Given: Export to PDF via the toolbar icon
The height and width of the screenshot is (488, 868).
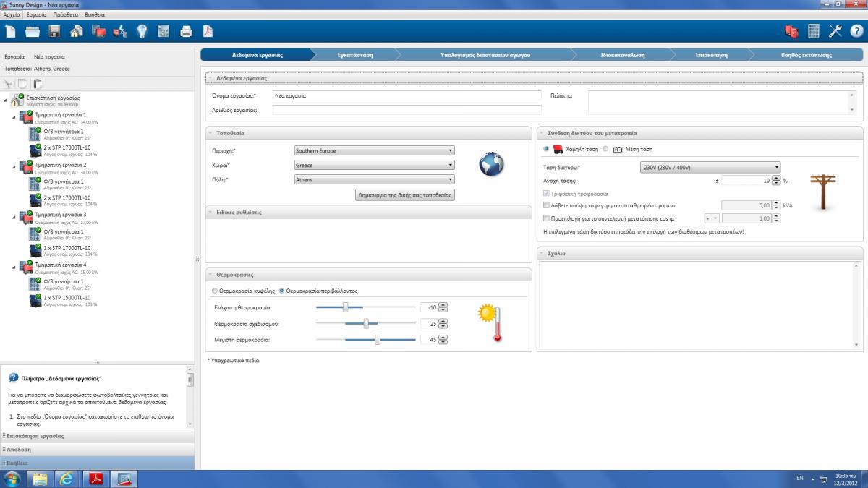Looking at the screenshot, I should point(208,31).
